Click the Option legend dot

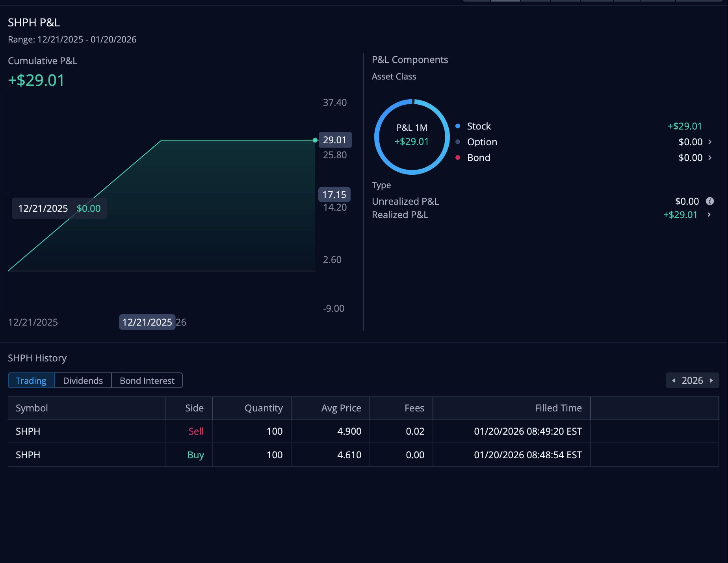(458, 142)
